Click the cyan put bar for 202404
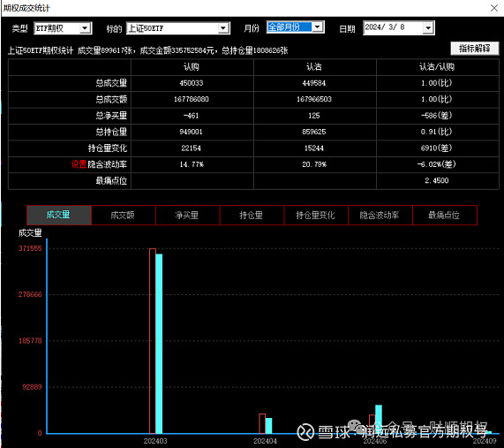 coord(268,426)
